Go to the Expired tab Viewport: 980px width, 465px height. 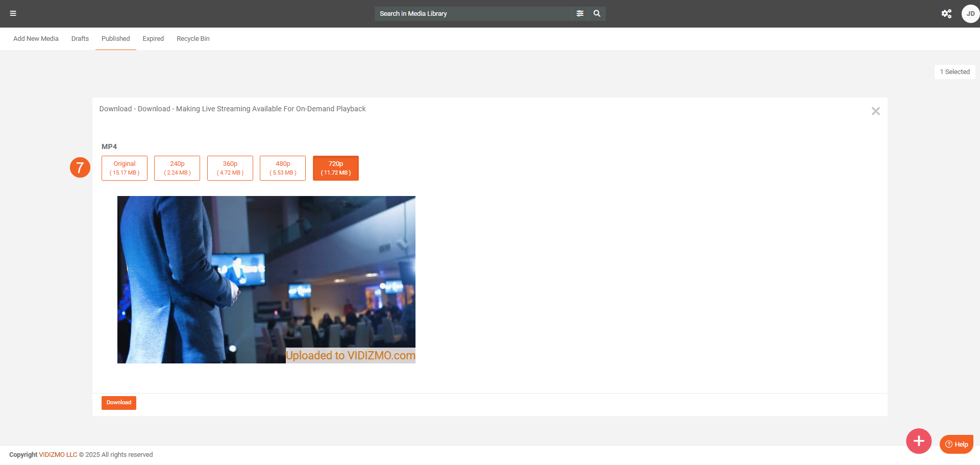(x=153, y=39)
